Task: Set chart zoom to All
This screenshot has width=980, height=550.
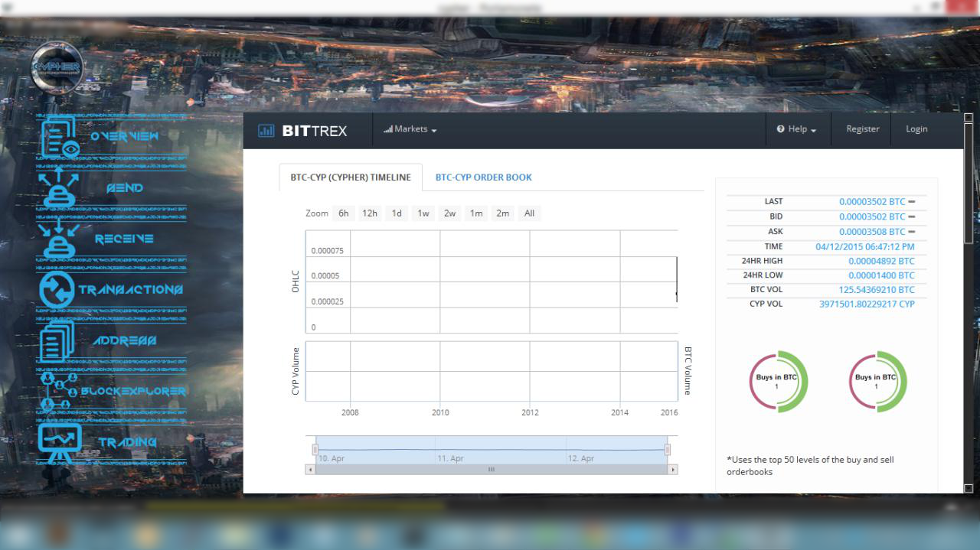Action: pos(529,213)
